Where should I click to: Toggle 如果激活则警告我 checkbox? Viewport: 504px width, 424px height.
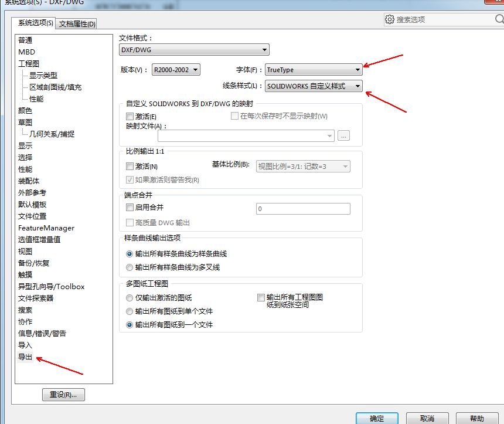click(130, 179)
